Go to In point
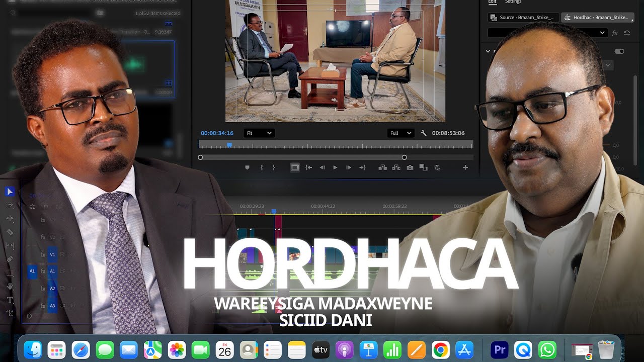The width and height of the screenshot is (644, 362). point(309,167)
